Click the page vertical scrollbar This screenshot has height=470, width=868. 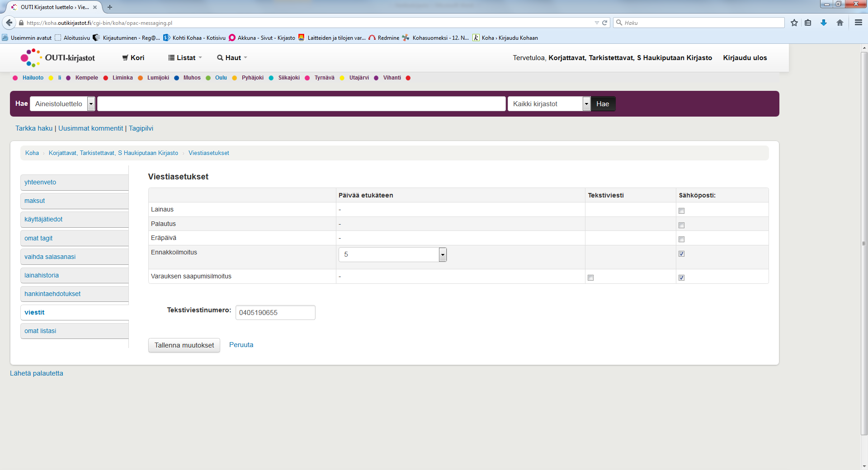click(864, 244)
